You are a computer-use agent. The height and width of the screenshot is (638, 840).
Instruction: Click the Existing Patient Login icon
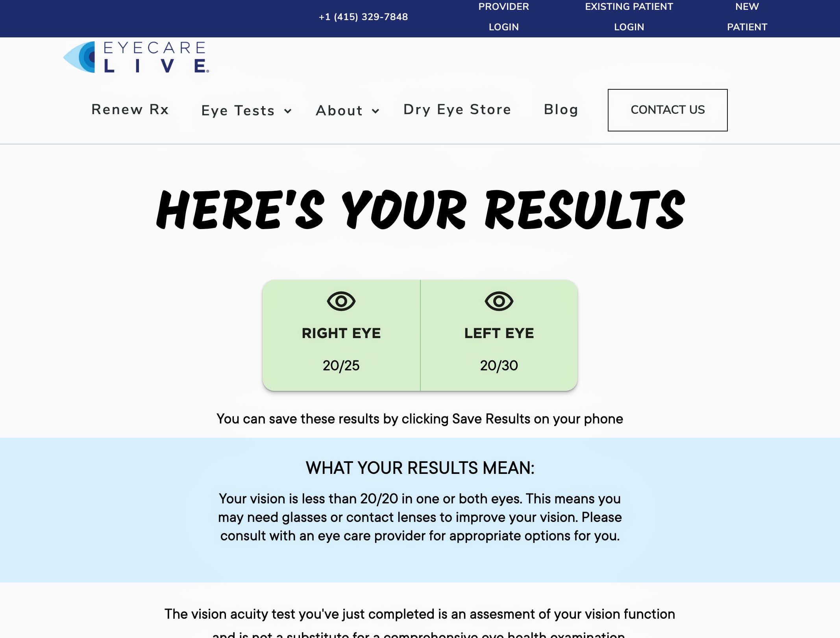(629, 17)
